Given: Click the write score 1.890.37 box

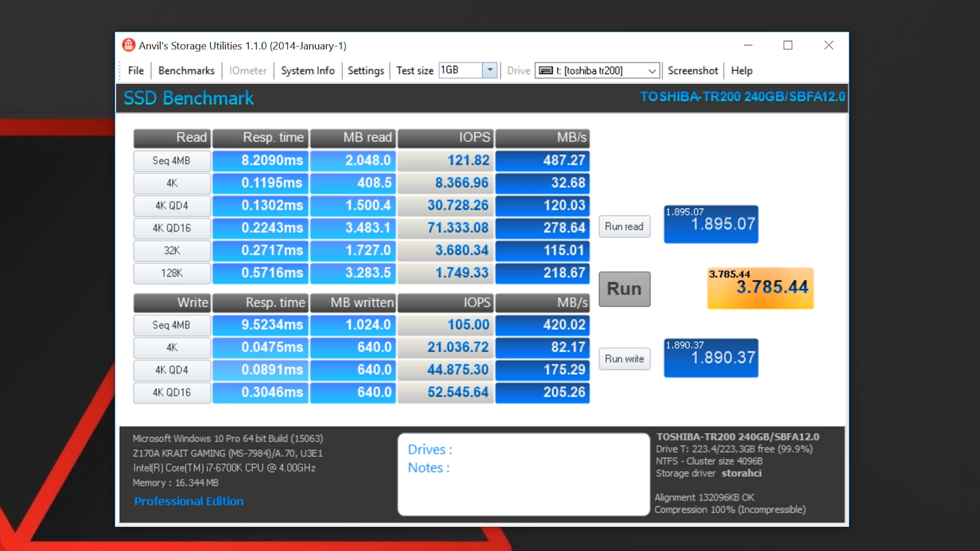Looking at the screenshot, I should point(710,358).
